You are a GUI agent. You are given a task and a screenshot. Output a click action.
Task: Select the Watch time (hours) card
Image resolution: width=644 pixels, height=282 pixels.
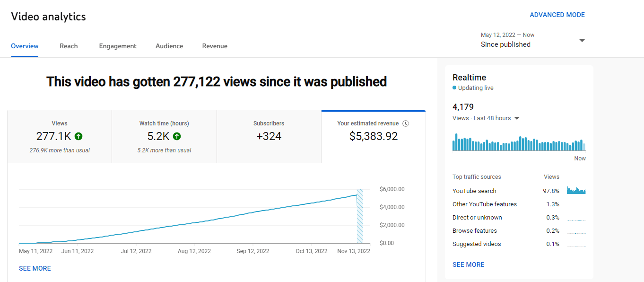tap(164, 137)
